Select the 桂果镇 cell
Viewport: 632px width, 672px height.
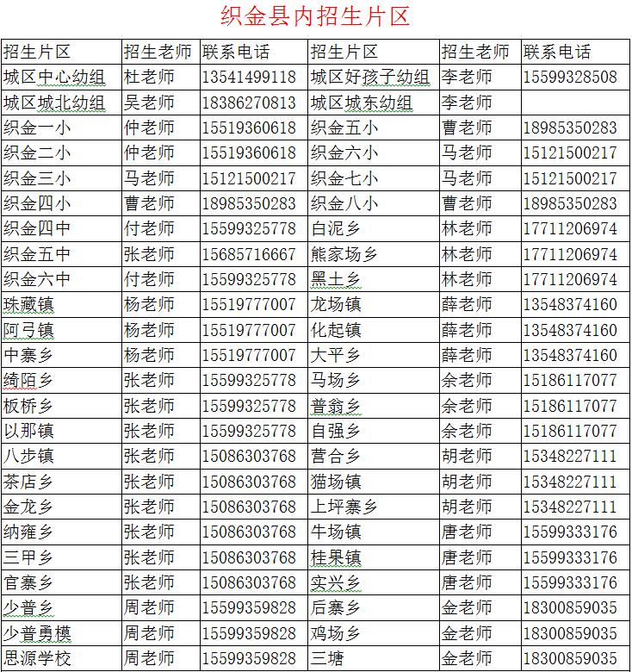374,557
